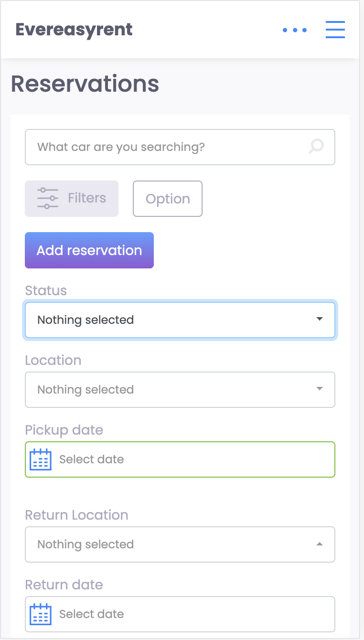Focus the car search input field
The height and width of the screenshot is (640, 364).
tap(180, 147)
